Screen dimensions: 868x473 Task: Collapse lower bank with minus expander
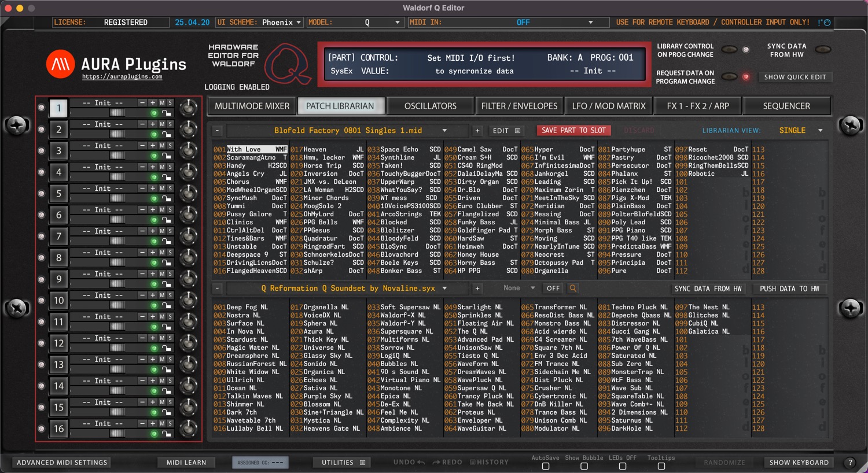(217, 289)
